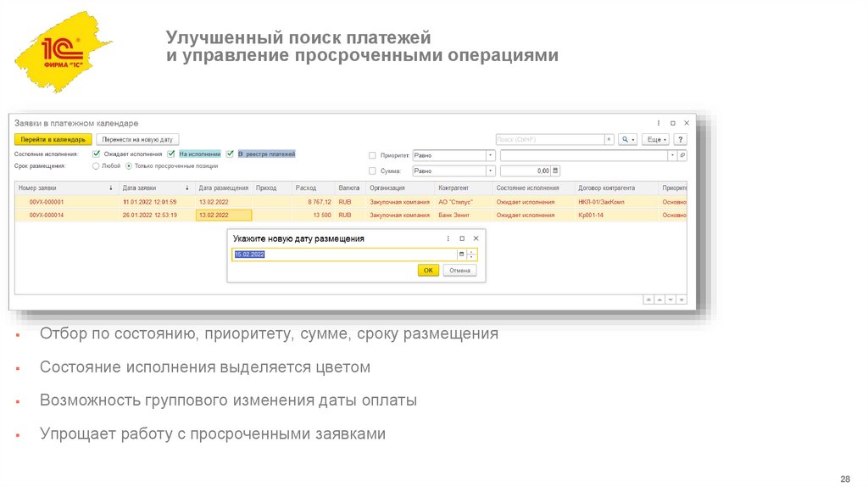The height and width of the screenshot is (487, 868).
Task: Click the sum value field showing 0,00
Action: coord(526,171)
